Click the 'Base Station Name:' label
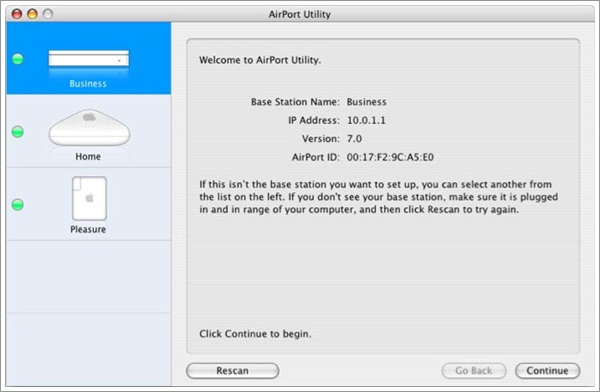The image size is (600, 392). 295,102
